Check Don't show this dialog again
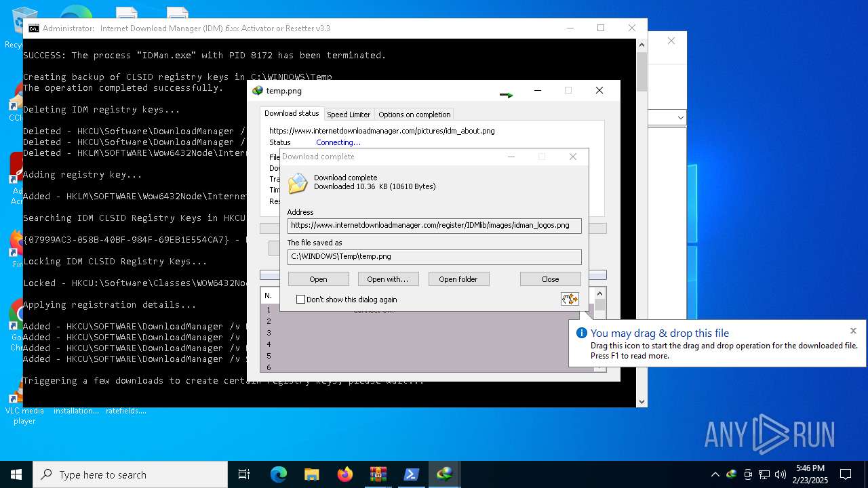The width and height of the screenshot is (868, 488). tap(300, 299)
